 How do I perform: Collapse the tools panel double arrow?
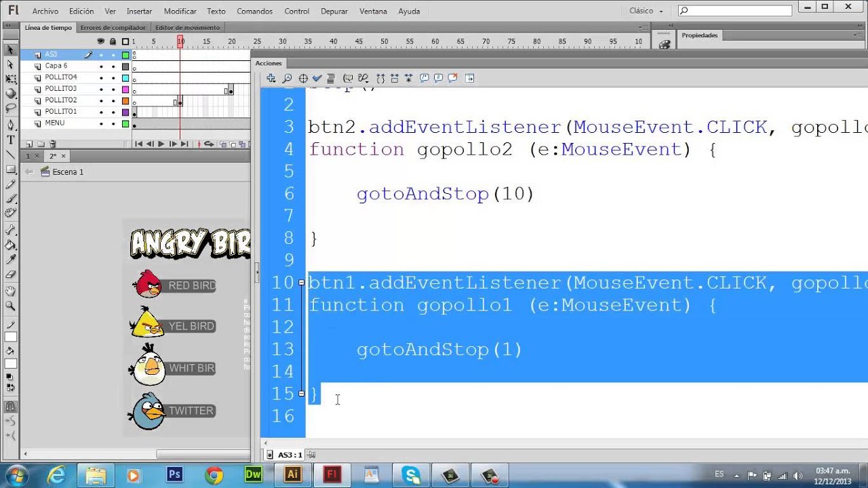pyautogui.click(x=7, y=26)
